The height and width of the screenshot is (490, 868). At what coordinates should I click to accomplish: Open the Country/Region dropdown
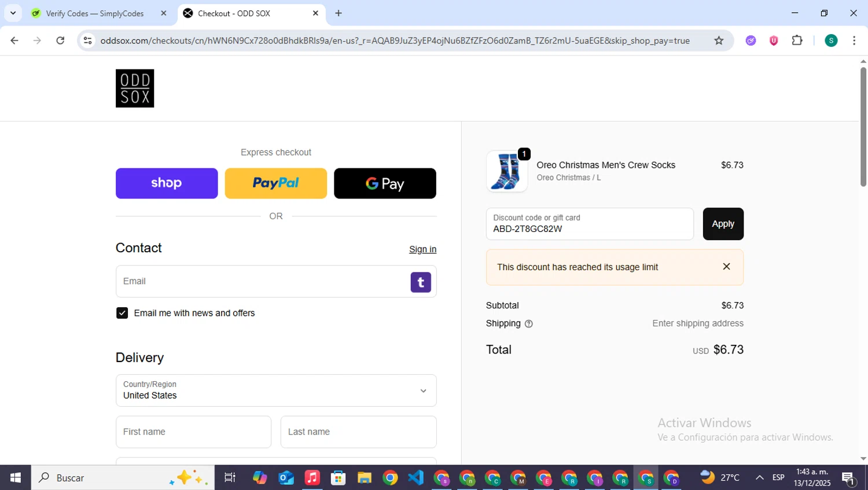click(276, 390)
